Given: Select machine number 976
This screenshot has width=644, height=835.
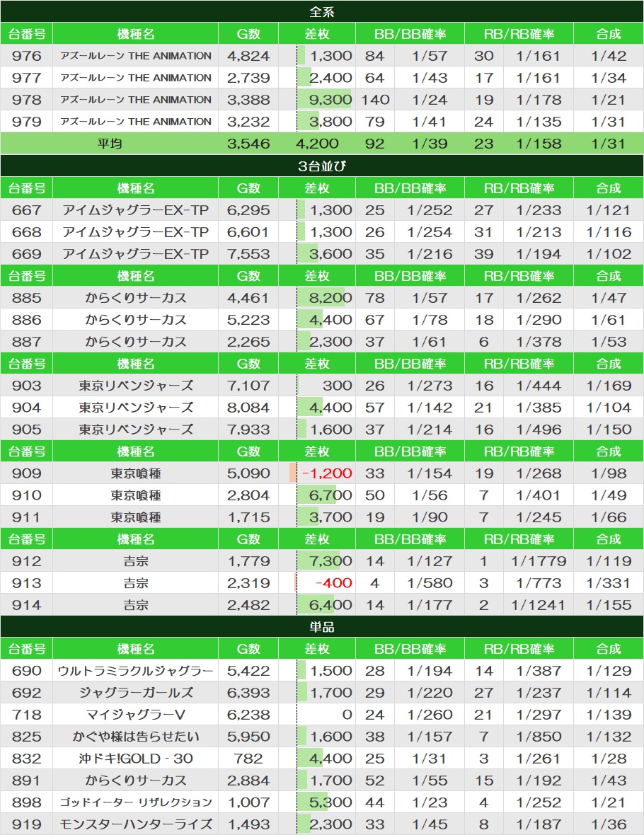Looking at the screenshot, I should [x=26, y=56].
